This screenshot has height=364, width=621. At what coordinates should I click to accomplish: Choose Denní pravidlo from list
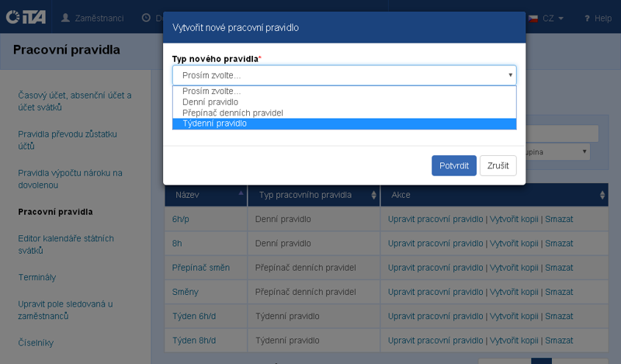(210, 102)
